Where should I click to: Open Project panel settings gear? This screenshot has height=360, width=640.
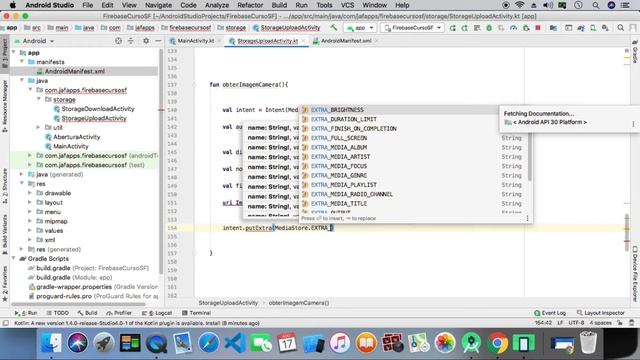(146, 41)
